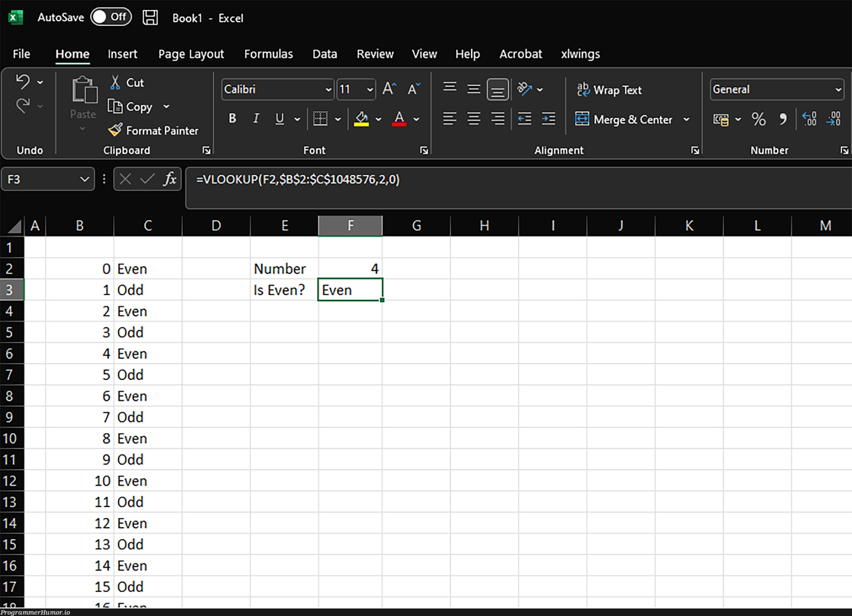Open the Formulas menu tab
852x616 pixels.
(268, 54)
